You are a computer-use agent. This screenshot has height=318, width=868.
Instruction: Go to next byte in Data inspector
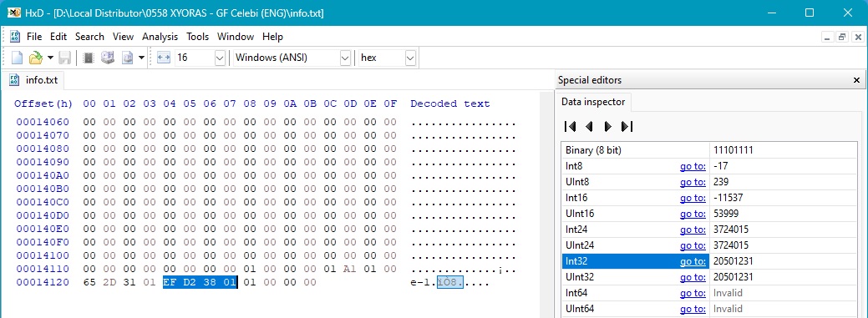(x=608, y=127)
